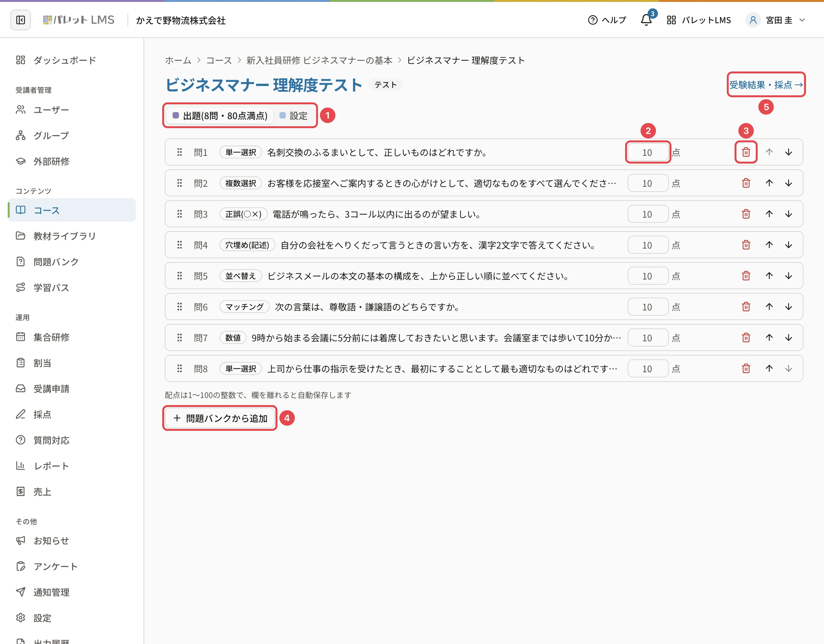This screenshot has height=644, width=824.
Task: Open ユーザー in the sidebar
Action: [72, 110]
